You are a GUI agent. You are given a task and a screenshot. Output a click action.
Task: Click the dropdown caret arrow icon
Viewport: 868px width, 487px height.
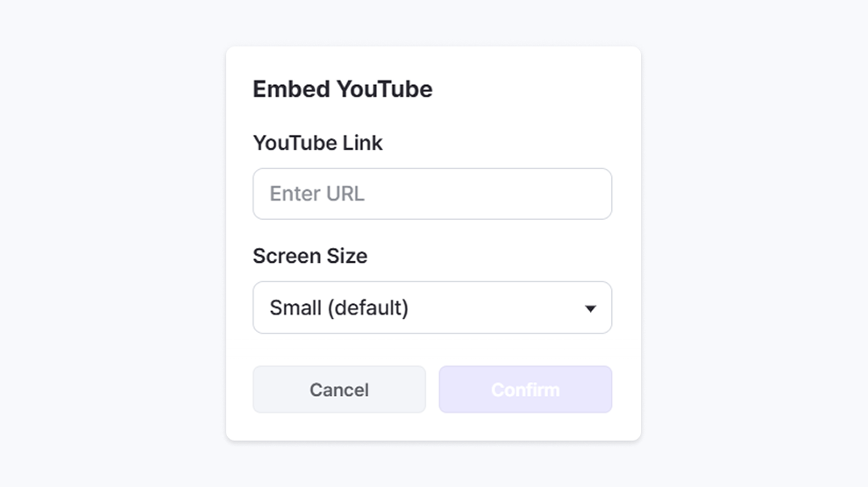click(x=590, y=308)
